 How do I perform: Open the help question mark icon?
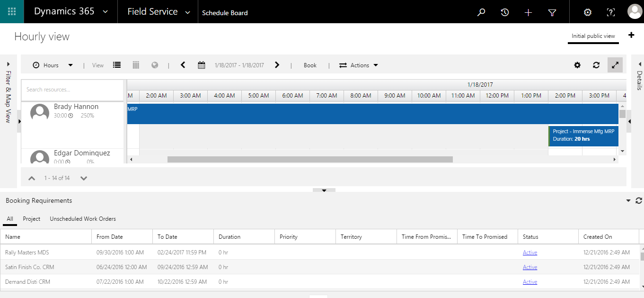pos(611,12)
